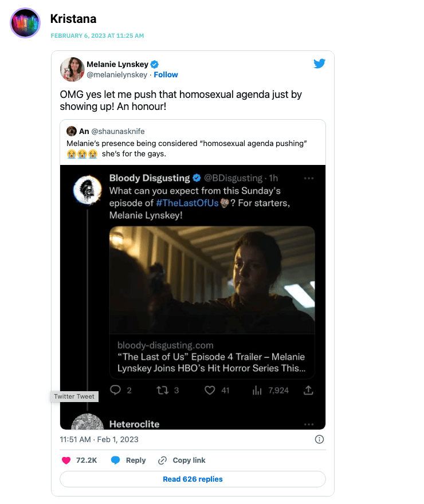Open the #TheLastOfUs hashtag
The height and width of the screenshot is (504, 424).
coord(187,203)
